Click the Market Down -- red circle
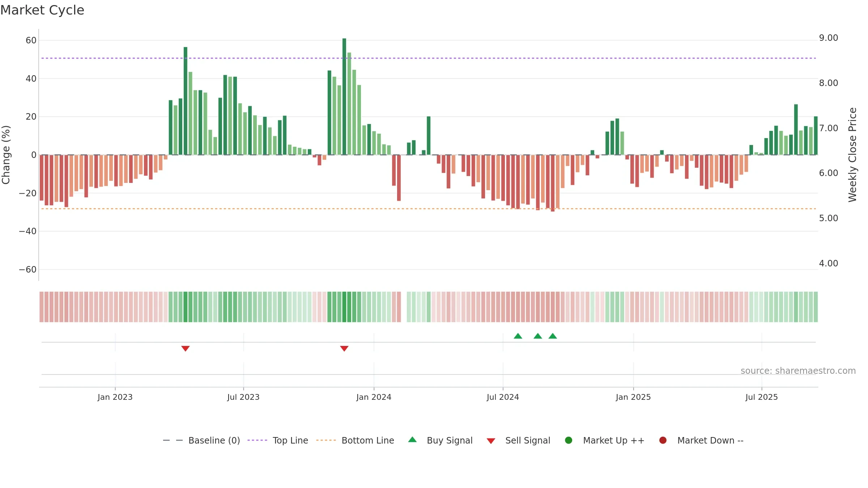The width and height of the screenshot is (868, 488). coord(663,440)
